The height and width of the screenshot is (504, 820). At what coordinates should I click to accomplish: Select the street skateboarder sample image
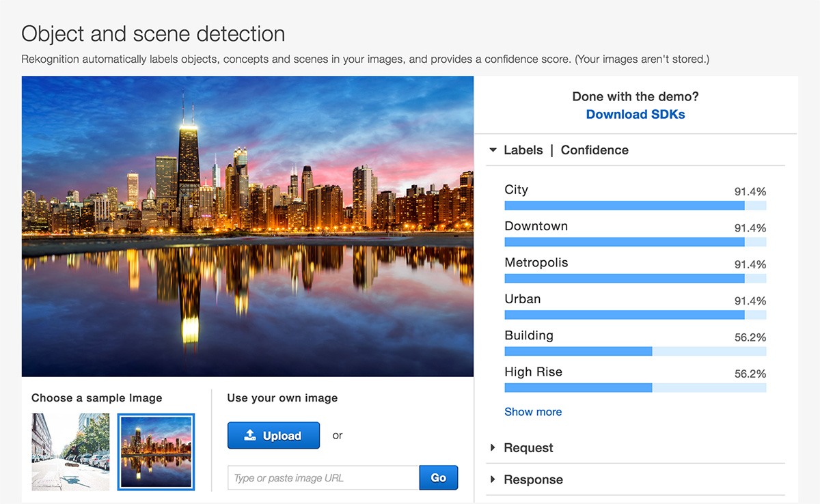coord(70,451)
